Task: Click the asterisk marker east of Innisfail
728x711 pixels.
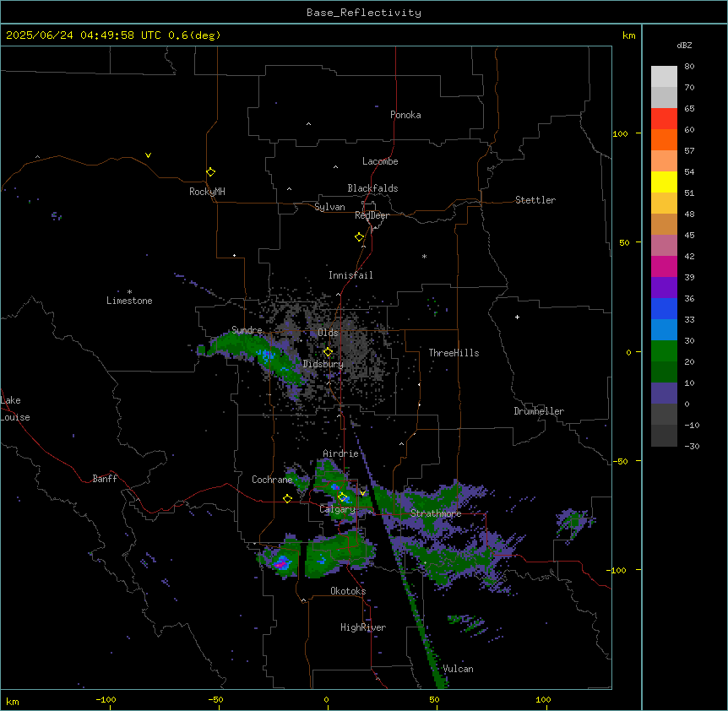Action: (424, 256)
